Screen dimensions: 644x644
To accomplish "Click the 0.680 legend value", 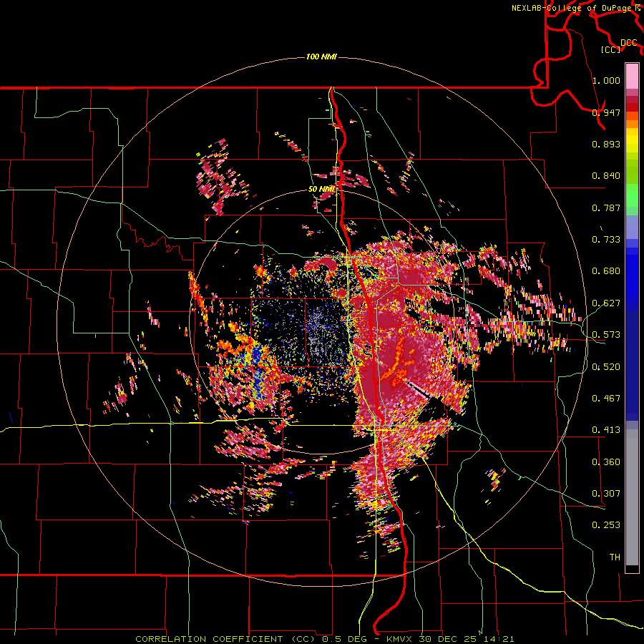I will [606, 271].
